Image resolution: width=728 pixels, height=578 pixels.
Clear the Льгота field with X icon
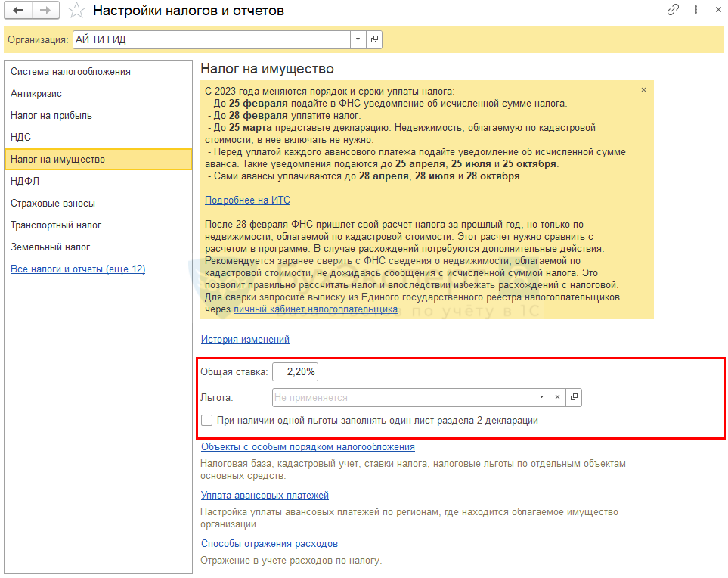click(557, 397)
